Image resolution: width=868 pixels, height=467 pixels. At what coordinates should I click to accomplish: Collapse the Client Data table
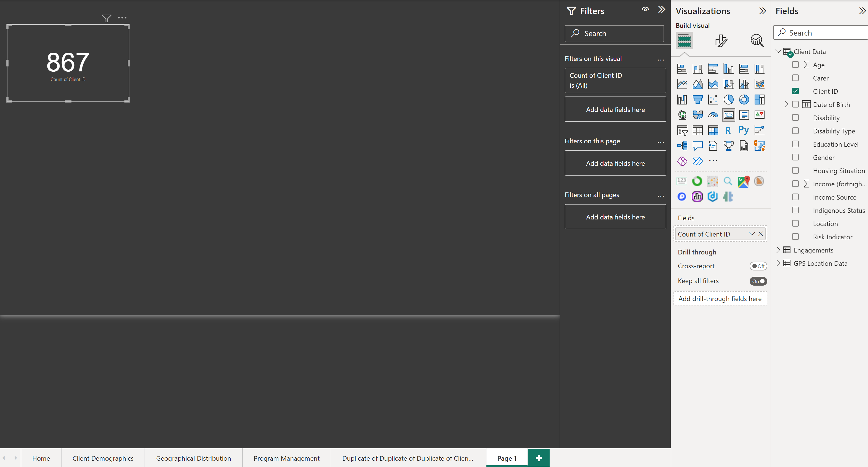778,52
